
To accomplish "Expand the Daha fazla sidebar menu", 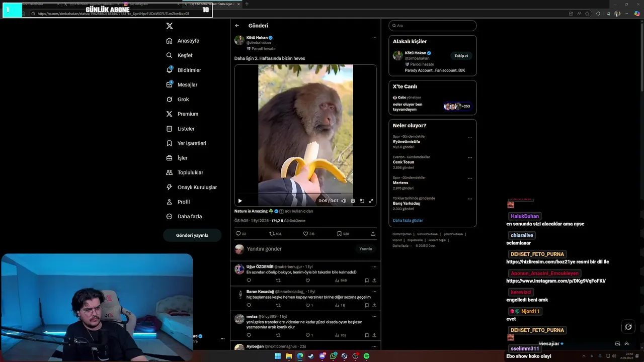I will pos(184,216).
